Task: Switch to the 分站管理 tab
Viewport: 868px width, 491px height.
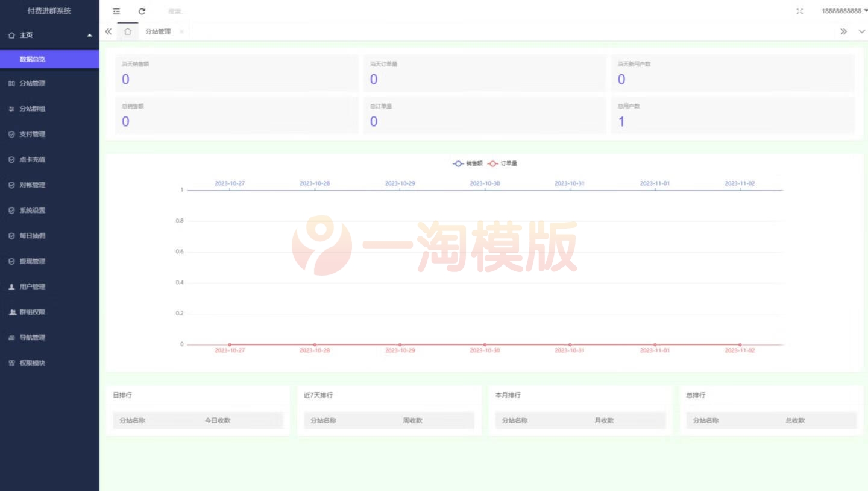Action: 158,31
